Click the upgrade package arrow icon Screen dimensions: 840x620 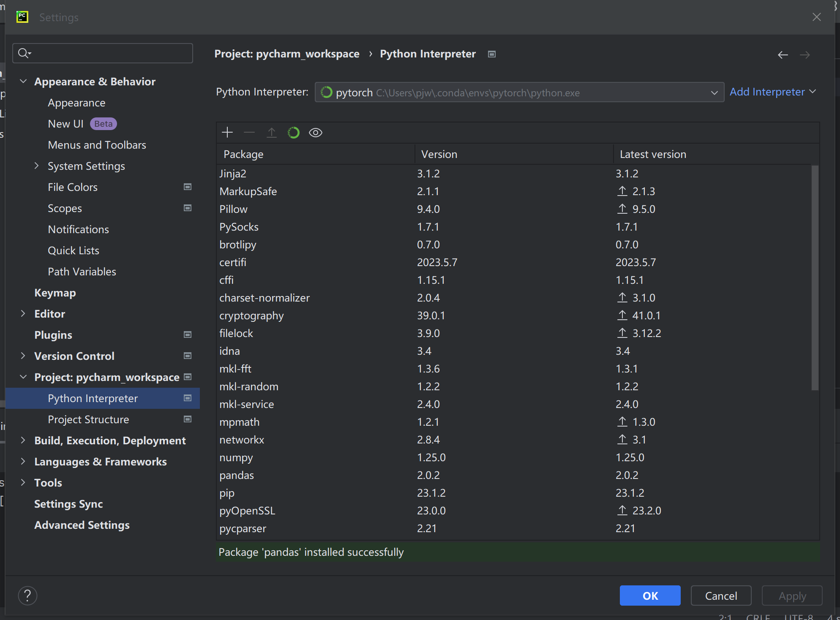coord(272,133)
